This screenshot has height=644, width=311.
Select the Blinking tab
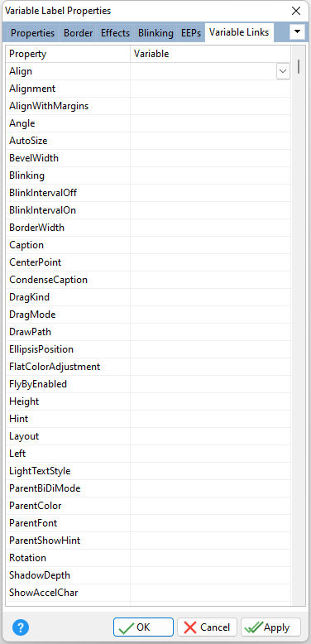(x=155, y=33)
